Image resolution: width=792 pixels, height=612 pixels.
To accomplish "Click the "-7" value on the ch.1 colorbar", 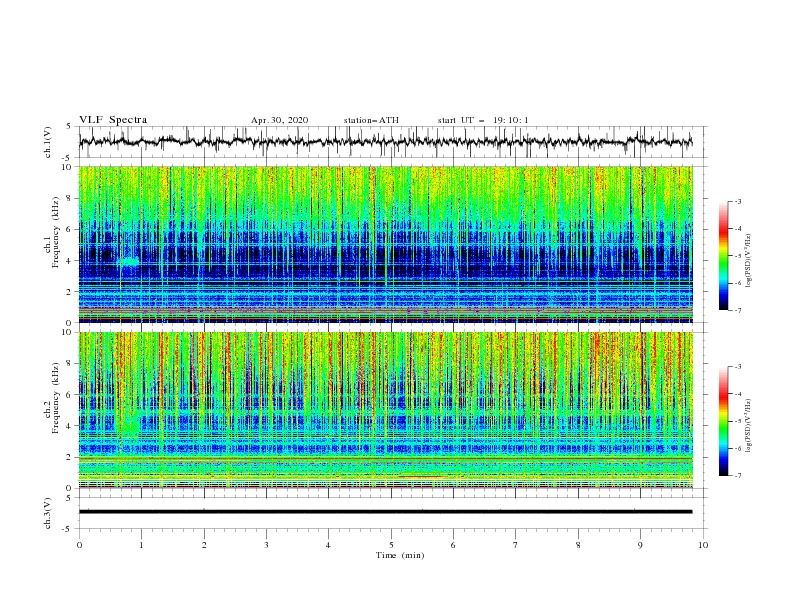I will pos(738,310).
